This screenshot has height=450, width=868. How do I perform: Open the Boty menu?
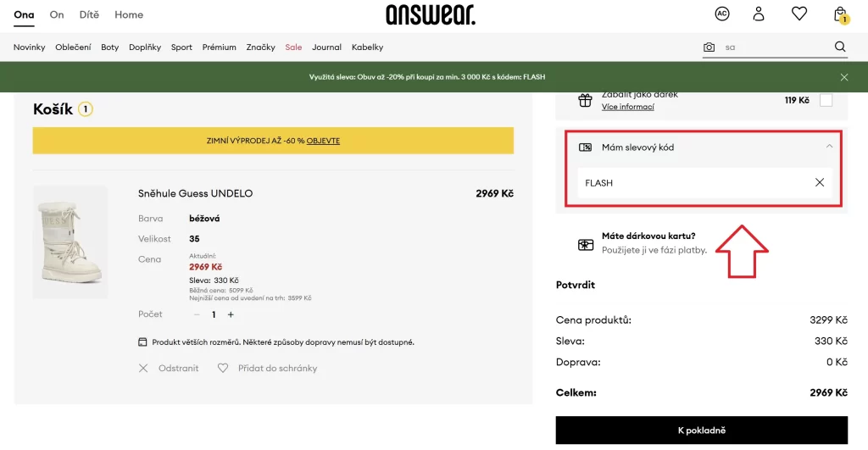click(109, 47)
